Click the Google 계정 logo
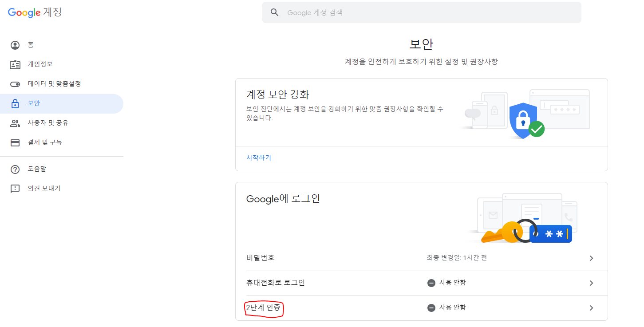The height and width of the screenshot is (327, 644). [35, 12]
